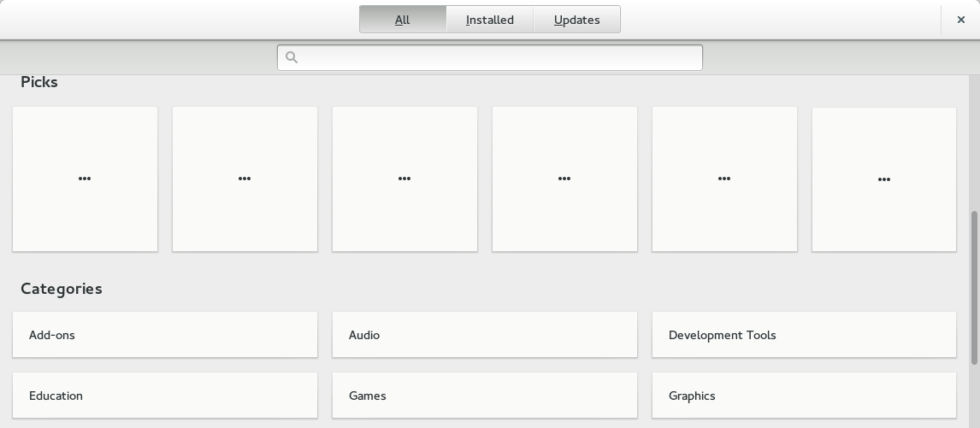Open the Development Tools category
This screenshot has height=428, width=980.
[804, 335]
